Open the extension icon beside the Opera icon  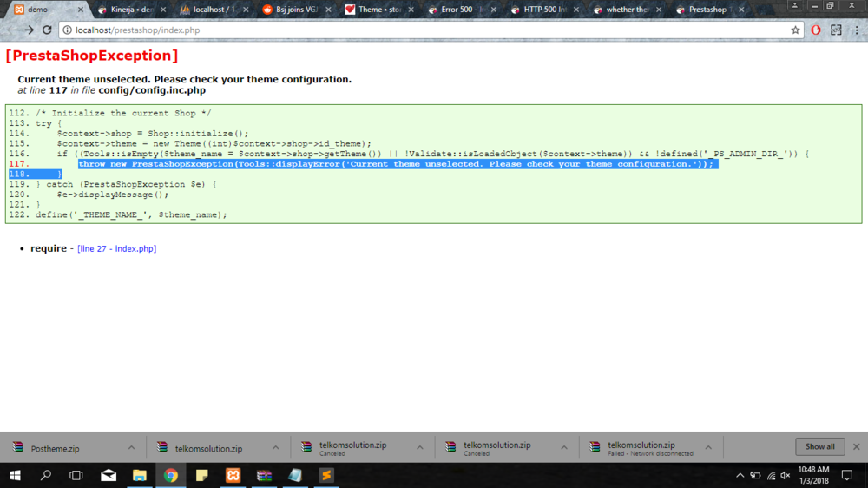pos(836,30)
